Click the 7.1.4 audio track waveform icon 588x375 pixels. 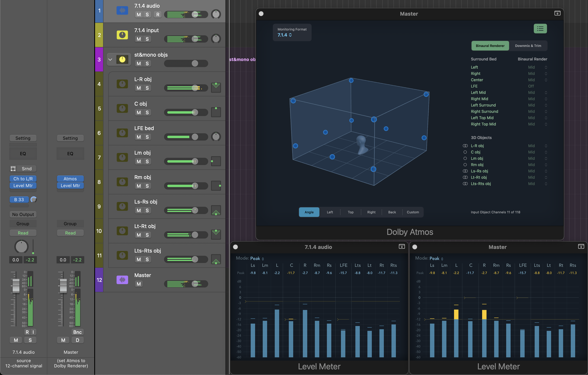[122, 10]
